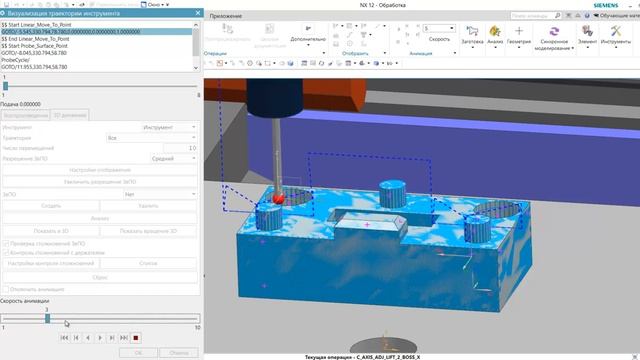Click the Отмена button
This screenshot has width=640, height=360.
pos(179,353)
